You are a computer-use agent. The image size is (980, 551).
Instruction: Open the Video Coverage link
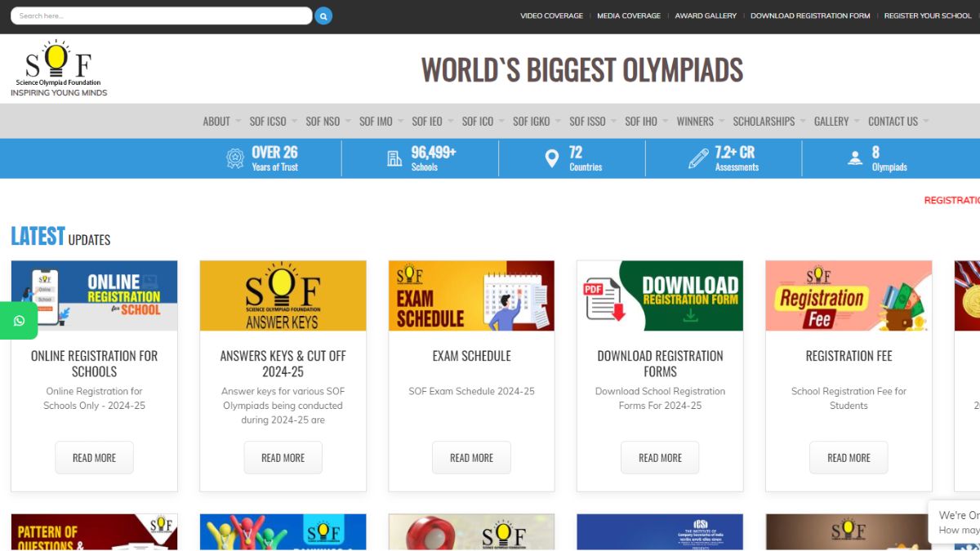552,16
